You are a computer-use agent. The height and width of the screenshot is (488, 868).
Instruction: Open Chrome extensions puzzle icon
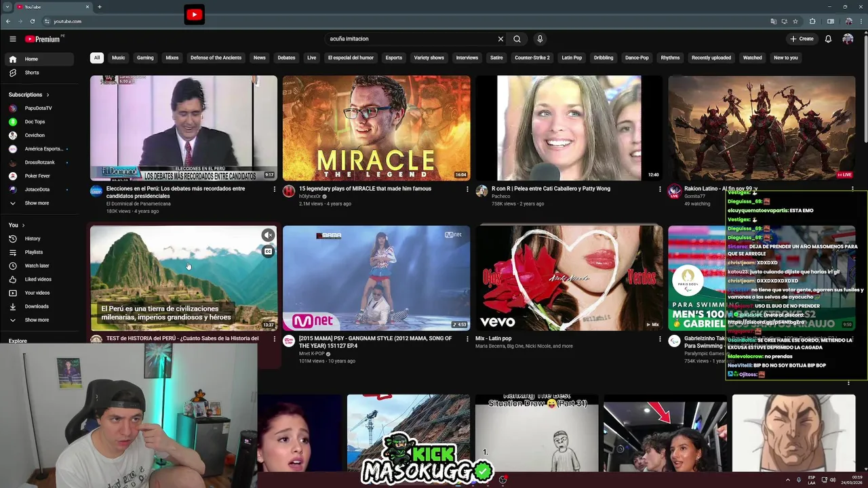(812, 22)
